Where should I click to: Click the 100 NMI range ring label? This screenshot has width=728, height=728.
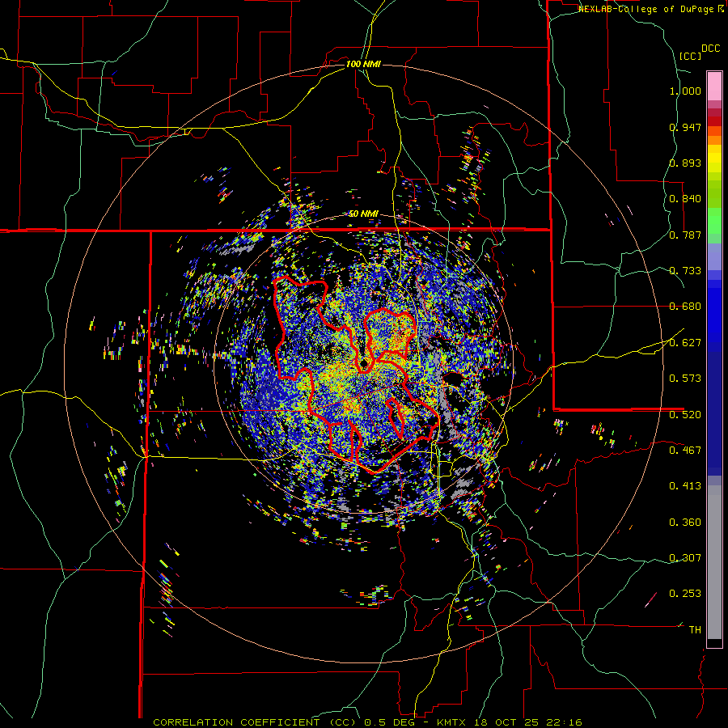click(x=363, y=64)
